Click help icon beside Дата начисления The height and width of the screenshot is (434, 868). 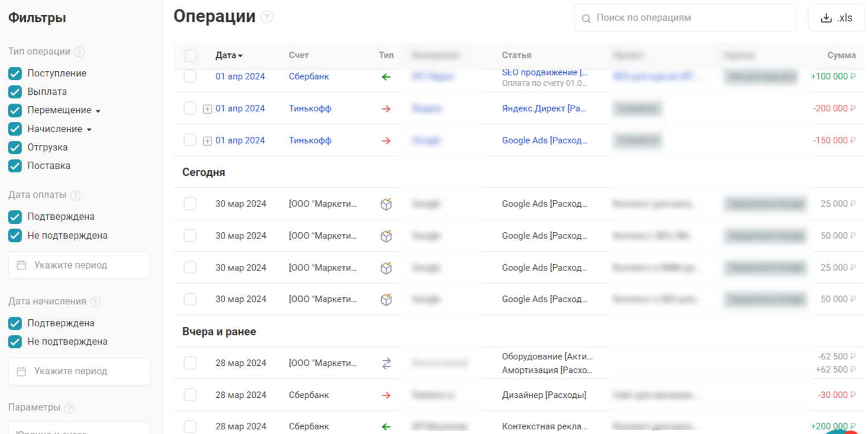click(95, 302)
